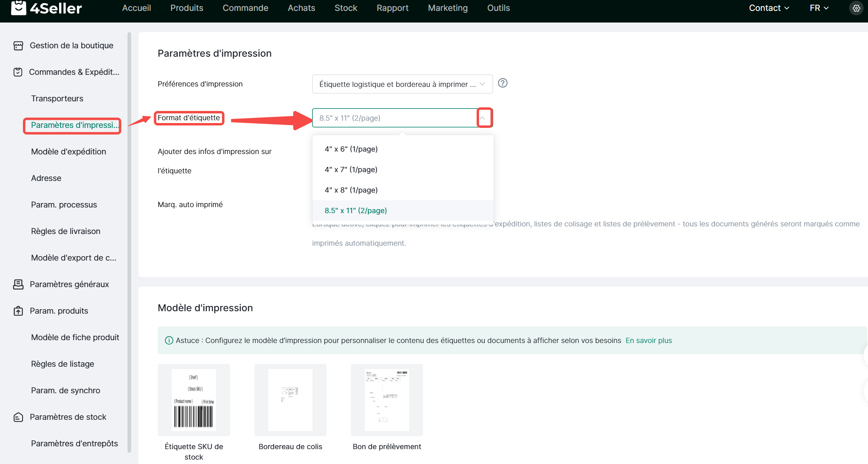Click the 4Seller logo icon
This screenshot has height=464, width=868.
pyautogui.click(x=19, y=8)
